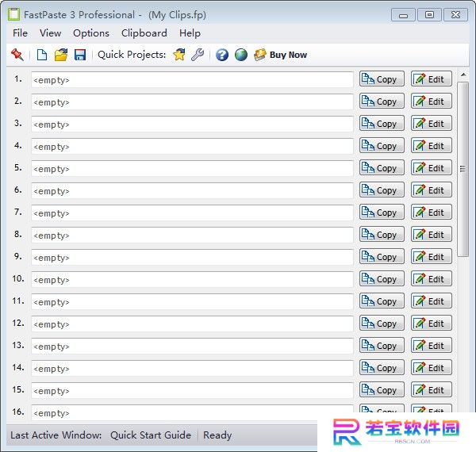Copy clip number 15
This screenshot has height=452, width=476.
[x=382, y=389]
